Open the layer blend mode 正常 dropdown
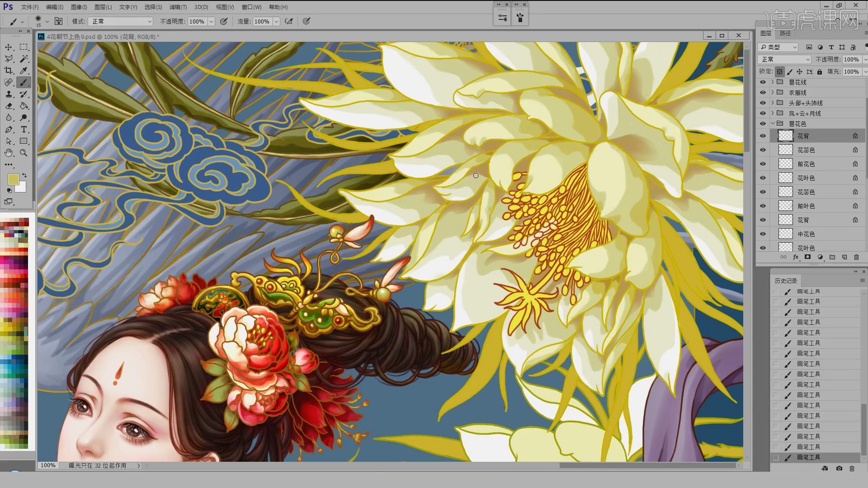 pyautogui.click(x=784, y=60)
